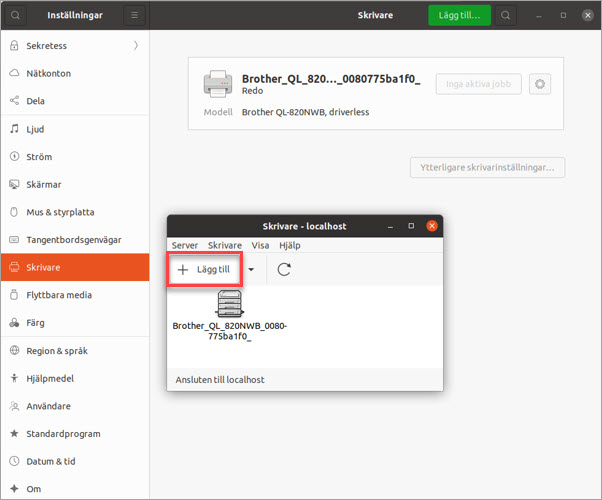Select the Brother_QL_820NWB printer icon
The height and width of the screenshot is (500, 602).
[229, 304]
